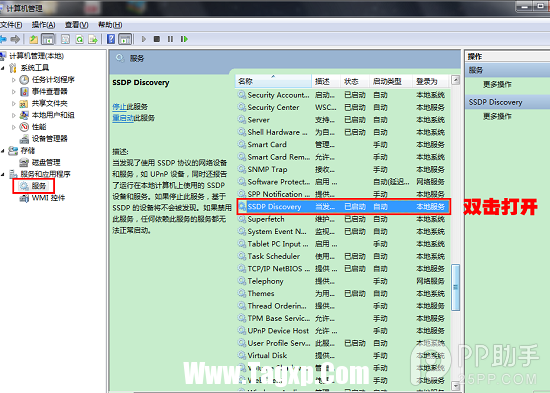The height and width of the screenshot is (393, 550).
Task: Click the Restart Service toolbar icon
Action: (x=184, y=39)
